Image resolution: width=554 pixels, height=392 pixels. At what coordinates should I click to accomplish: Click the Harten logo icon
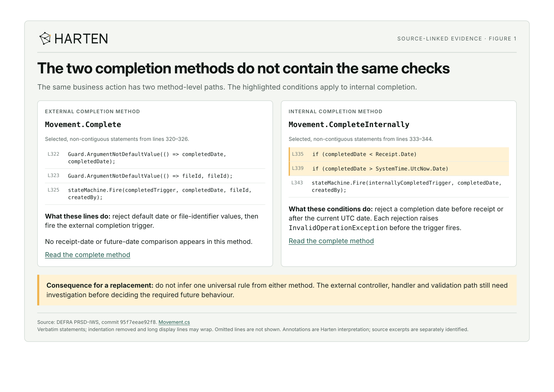45,39
